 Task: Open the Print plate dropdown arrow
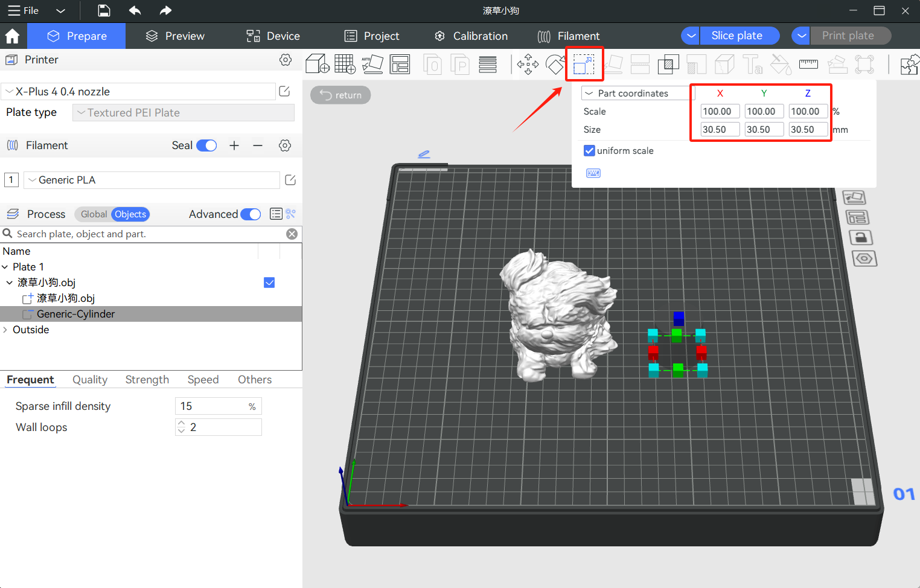800,36
